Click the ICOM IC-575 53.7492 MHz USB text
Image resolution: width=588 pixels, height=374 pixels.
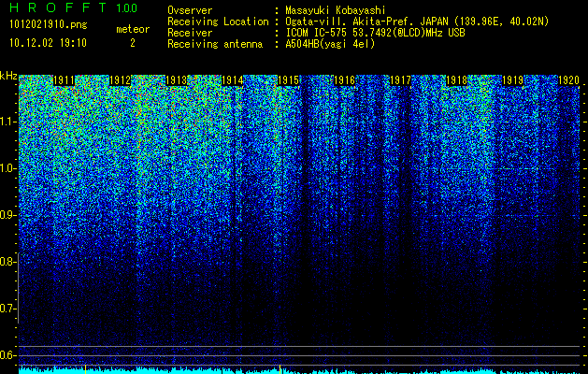click(x=375, y=33)
